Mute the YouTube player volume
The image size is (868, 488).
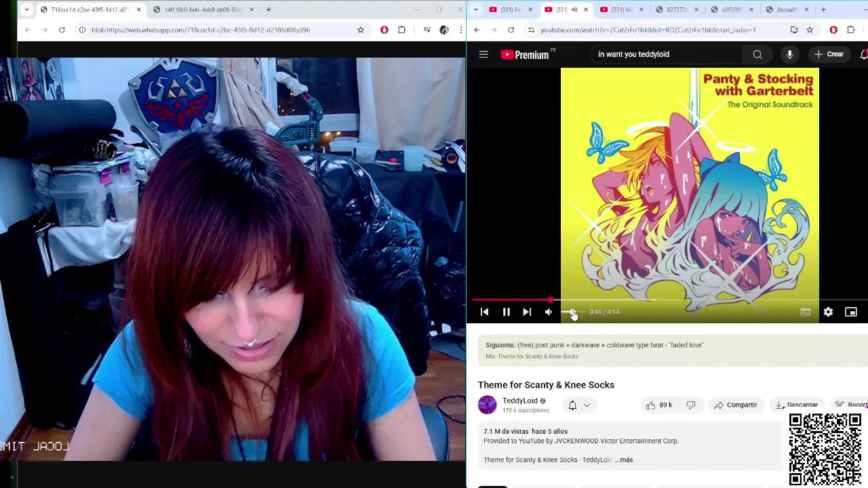(549, 312)
